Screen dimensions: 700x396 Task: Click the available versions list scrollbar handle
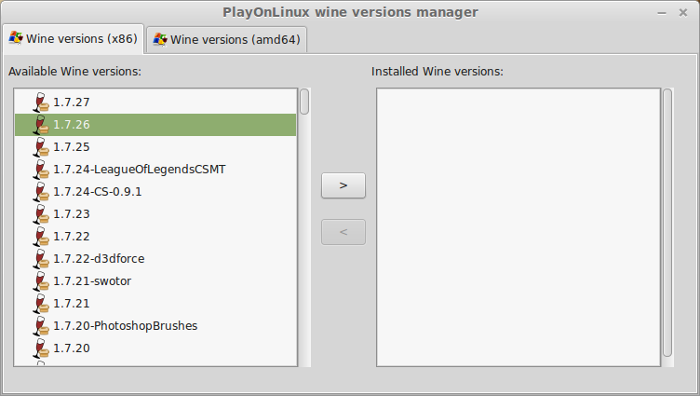[304, 102]
